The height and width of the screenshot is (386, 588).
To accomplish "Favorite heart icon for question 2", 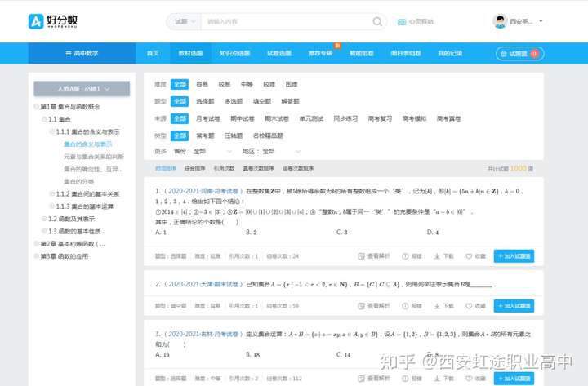I will (469, 306).
